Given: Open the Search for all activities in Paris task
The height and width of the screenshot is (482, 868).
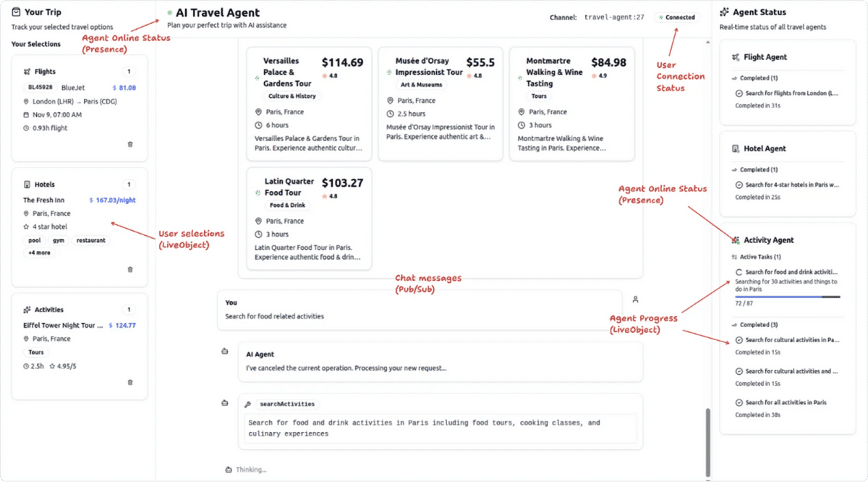Looking at the screenshot, I should (x=785, y=402).
